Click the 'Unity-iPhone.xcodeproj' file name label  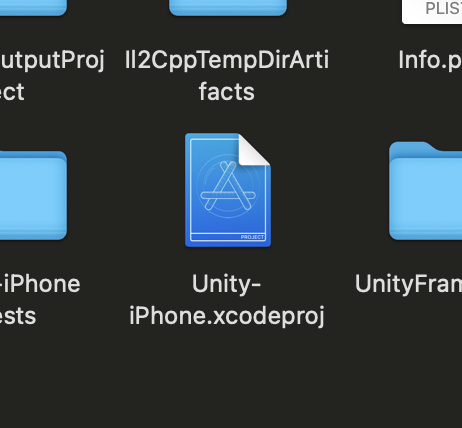[x=227, y=300]
